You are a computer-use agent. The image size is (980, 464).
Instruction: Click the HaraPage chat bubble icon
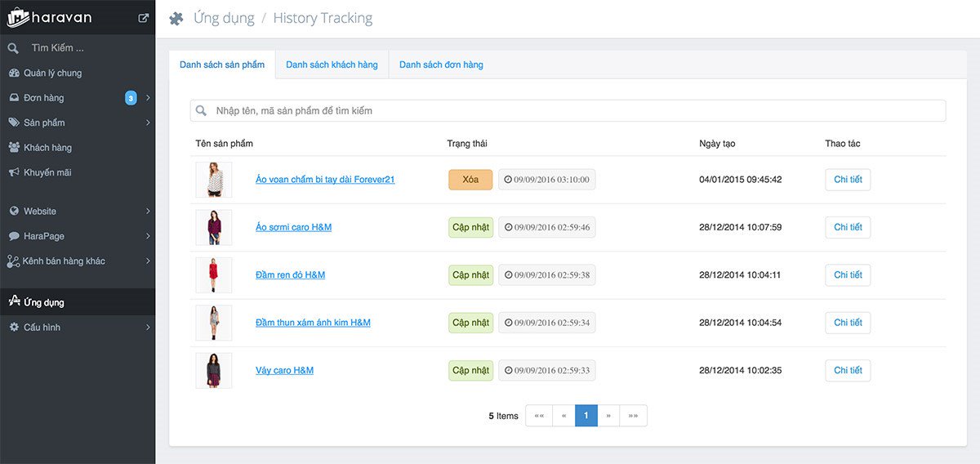14,236
